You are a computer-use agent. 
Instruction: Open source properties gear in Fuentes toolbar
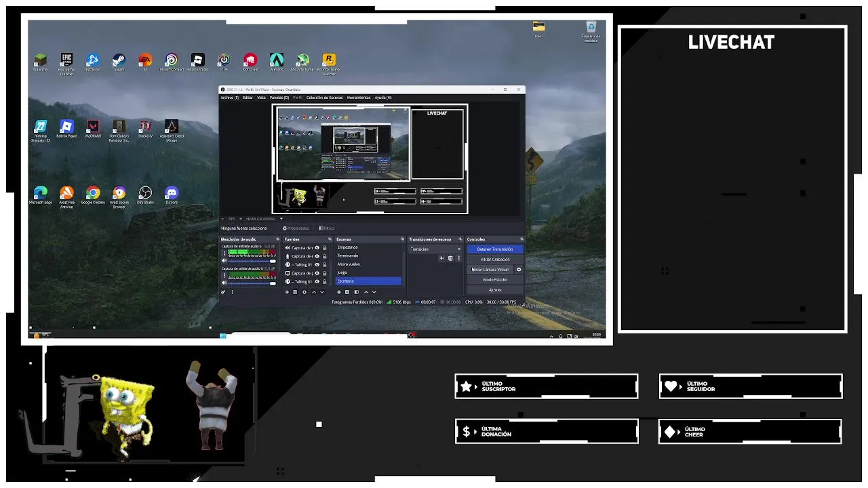[304, 292]
